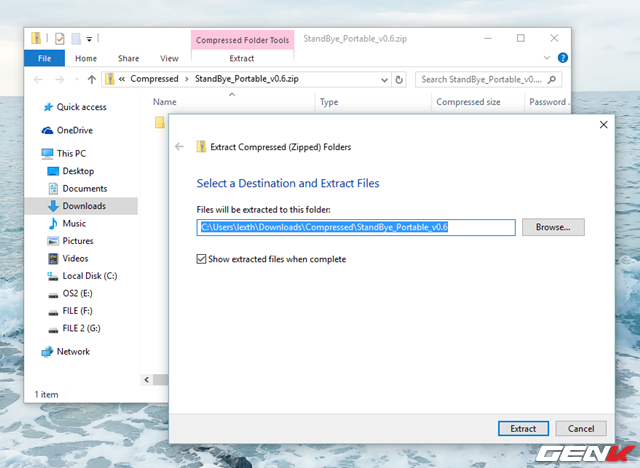
Task: Open the address bar history dropdown
Action: [x=384, y=79]
